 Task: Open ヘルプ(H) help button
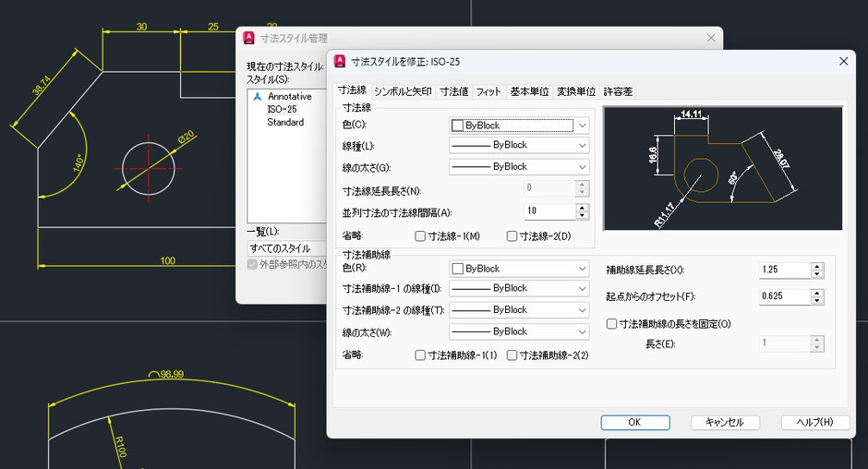coord(814,423)
